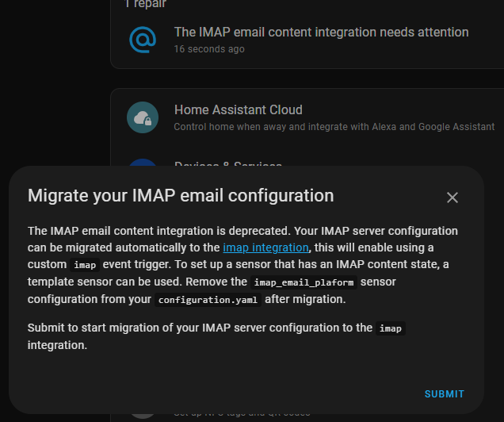Follow the imap integration link
The image size is (504, 422).
265,247
